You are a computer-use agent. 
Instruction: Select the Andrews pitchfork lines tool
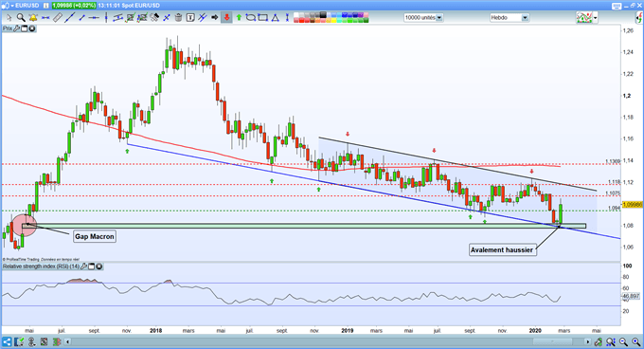tap(203, 18)
